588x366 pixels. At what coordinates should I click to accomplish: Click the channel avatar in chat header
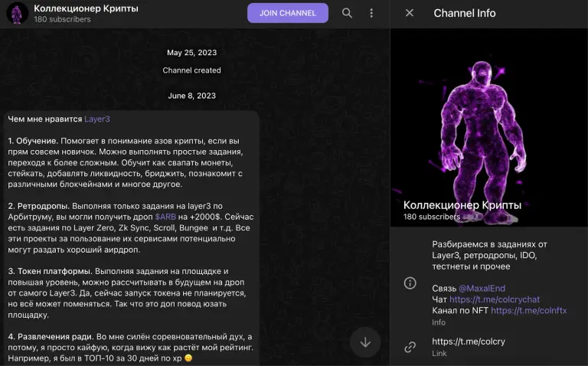point(18,13)
